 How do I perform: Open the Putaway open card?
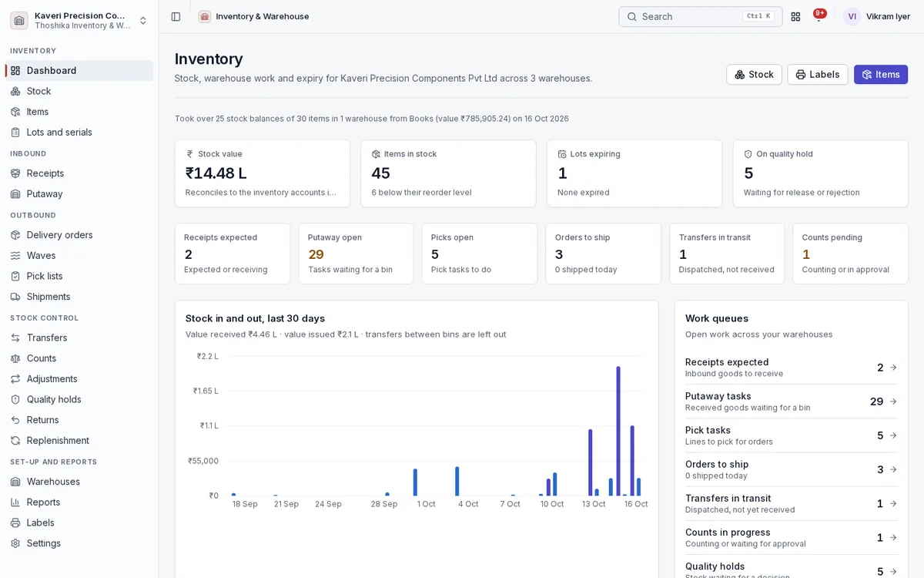(x=356, y=254)
